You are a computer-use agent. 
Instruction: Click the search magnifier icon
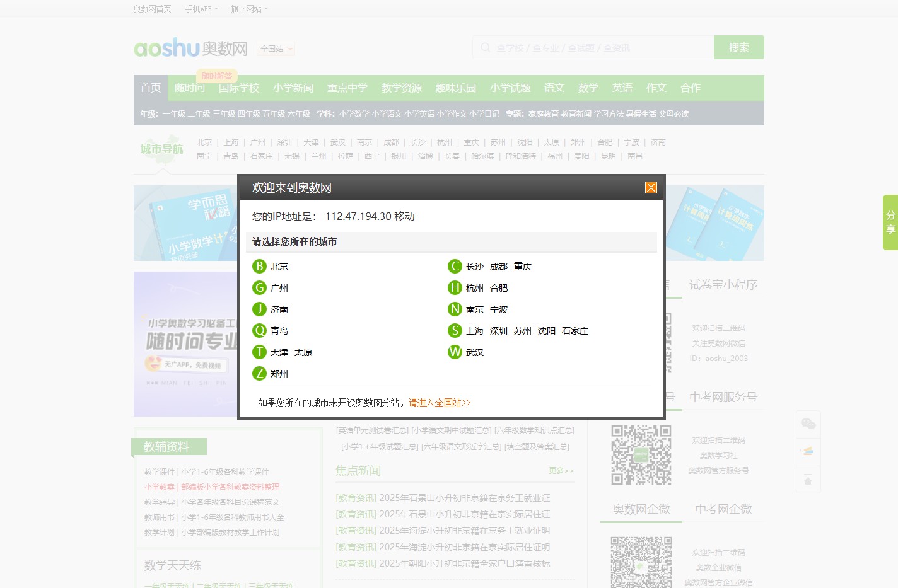click(x=486, y=47)
